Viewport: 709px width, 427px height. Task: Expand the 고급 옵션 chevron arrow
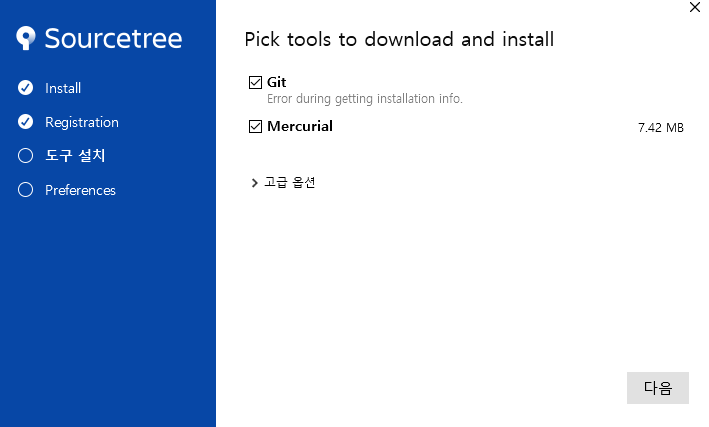[x=254, y=183]
